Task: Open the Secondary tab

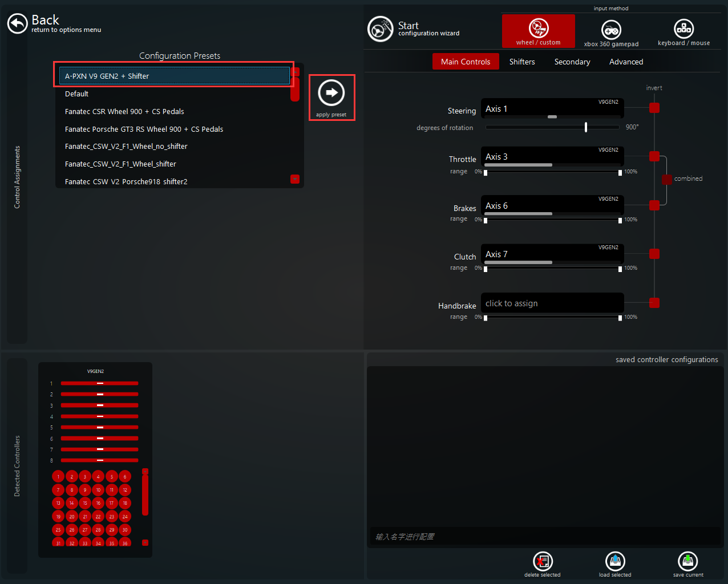Action: tap(572, 62)
